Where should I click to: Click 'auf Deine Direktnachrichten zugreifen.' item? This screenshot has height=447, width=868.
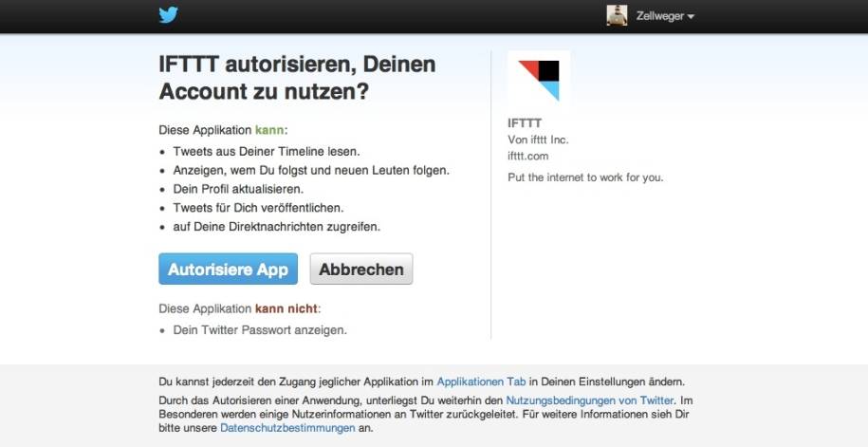(277, 227)
